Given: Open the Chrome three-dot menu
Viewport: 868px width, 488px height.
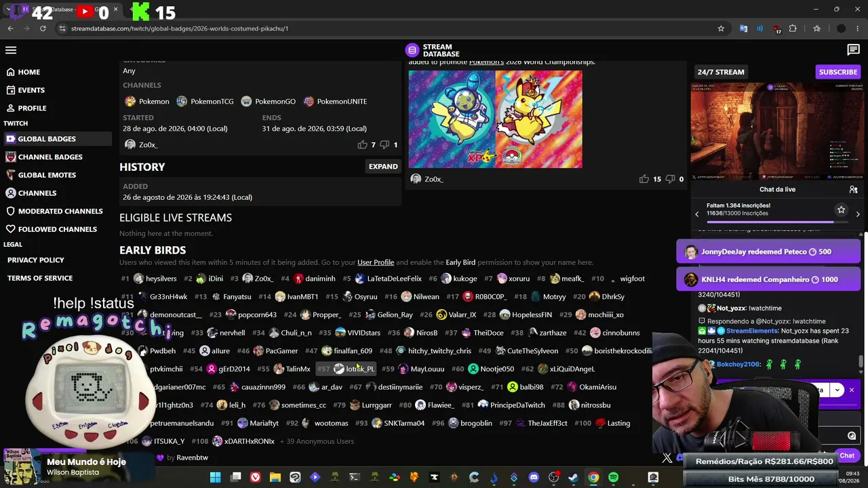Looking at the screenshot, I should coord(858,28).
